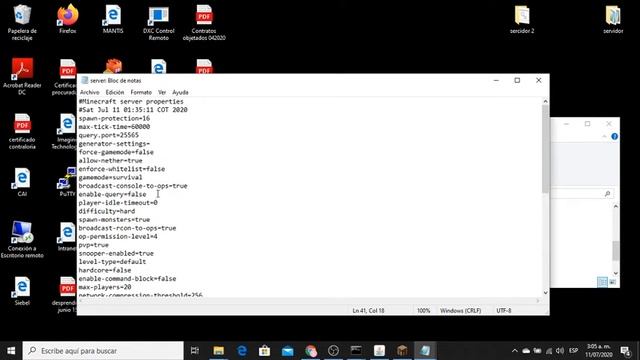Open File Explorer from the taskbar
The width and height of the screenshot is (640, 360).
[219, 351]
